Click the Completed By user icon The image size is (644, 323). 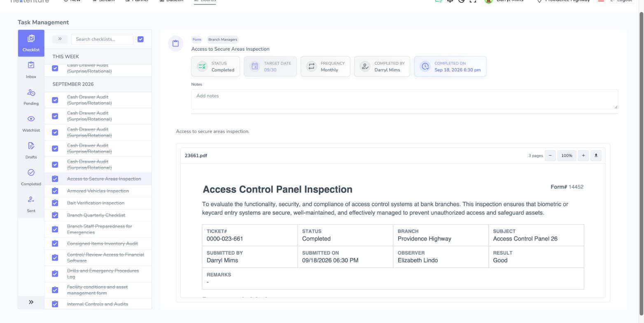coord(365,66)
